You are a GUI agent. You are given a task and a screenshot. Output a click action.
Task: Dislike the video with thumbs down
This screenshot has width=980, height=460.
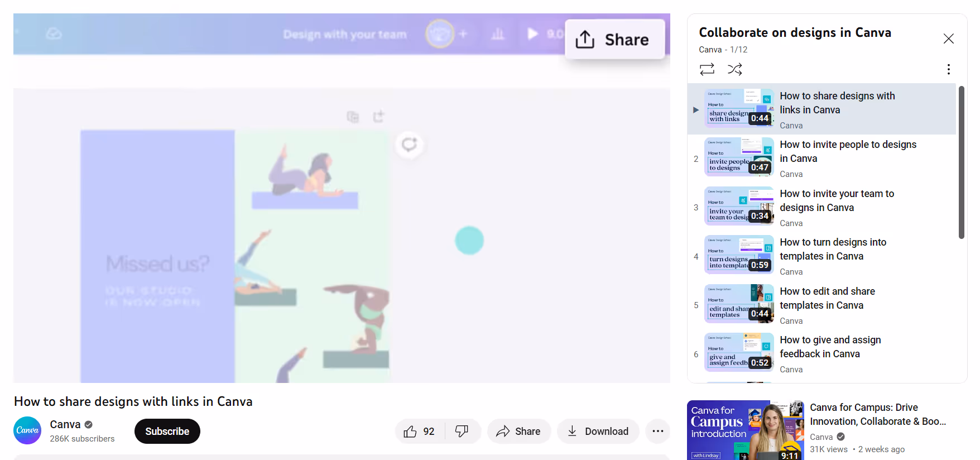[462, 432]
